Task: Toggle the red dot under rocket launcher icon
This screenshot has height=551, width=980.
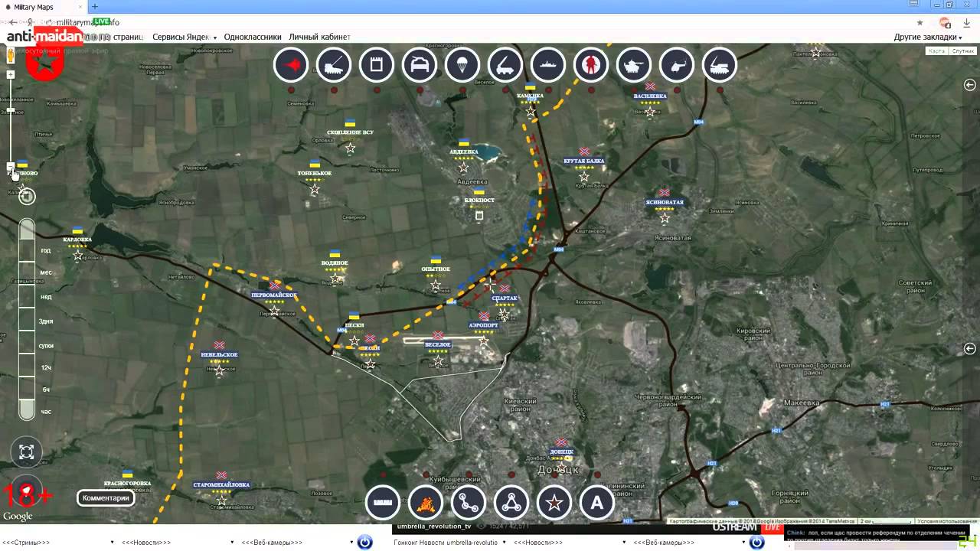Action: [x=505, y=90]
